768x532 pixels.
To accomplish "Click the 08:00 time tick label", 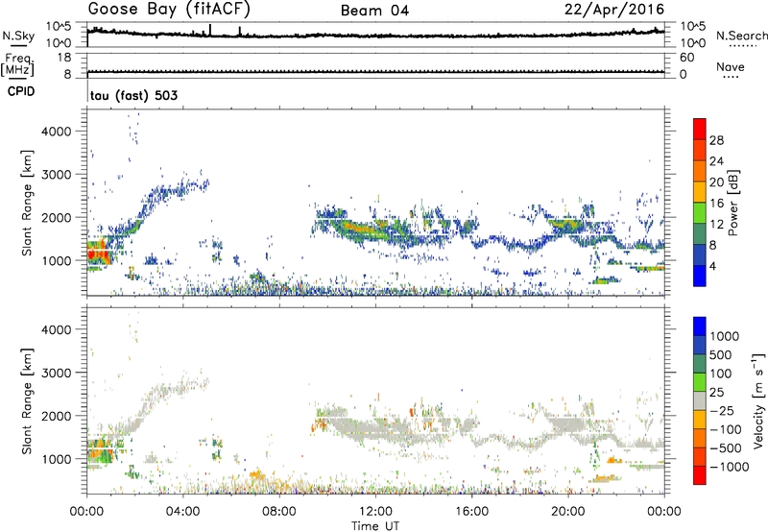I will 279,512.
